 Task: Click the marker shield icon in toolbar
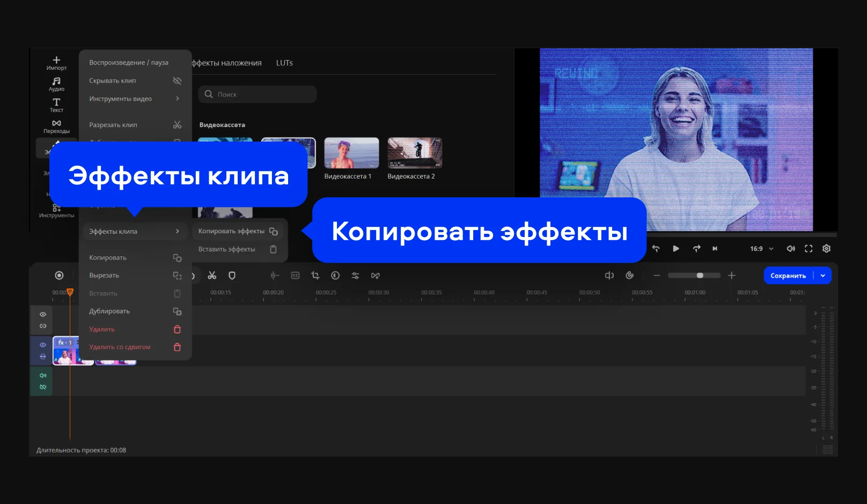click(x=232, y=276)
